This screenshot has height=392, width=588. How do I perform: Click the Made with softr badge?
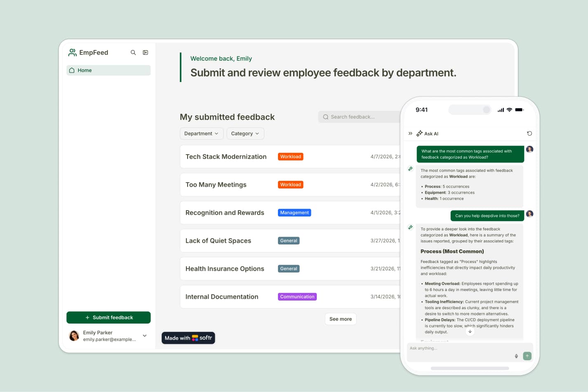click(x=188, y=338)
